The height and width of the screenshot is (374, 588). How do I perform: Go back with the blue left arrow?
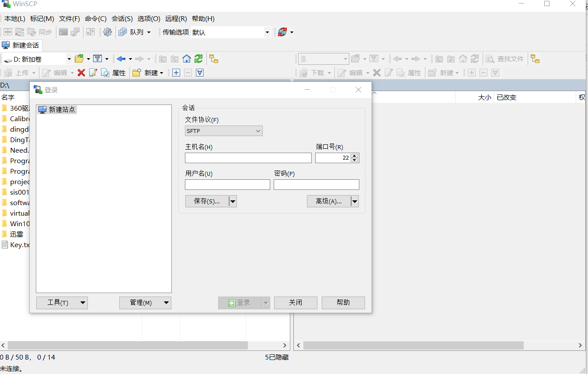coord(121,59)
